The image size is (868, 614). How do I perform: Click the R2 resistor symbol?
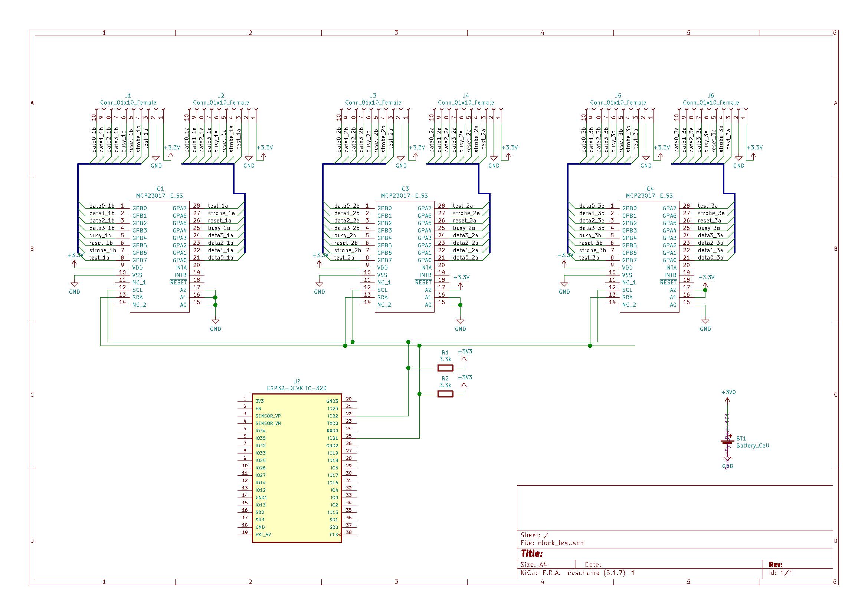click(x=445, y=394)
